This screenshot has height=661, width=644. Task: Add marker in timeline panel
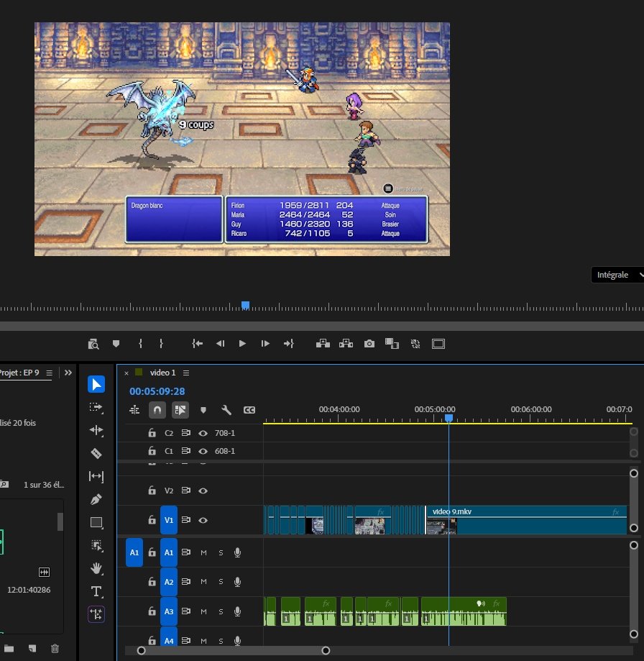203,410
